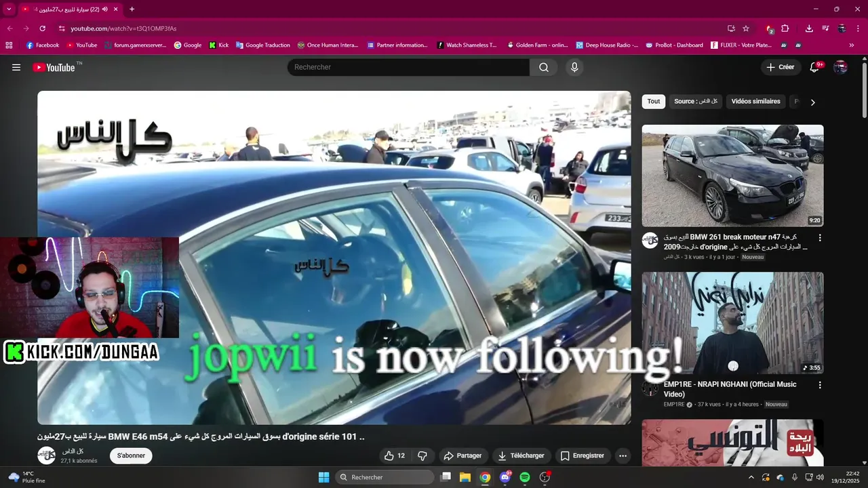
Task: Click the Enregistrer button
Action: (582, 455)
